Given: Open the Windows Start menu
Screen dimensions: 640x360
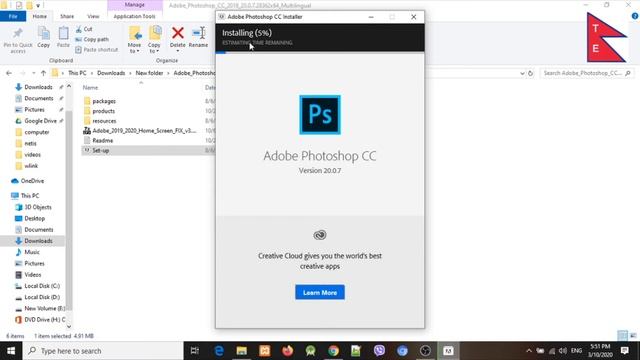Looking at the screenshot, I should (11, 351).
